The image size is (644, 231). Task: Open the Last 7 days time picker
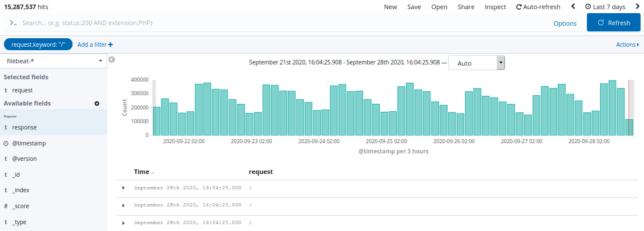tap(605, 7)
